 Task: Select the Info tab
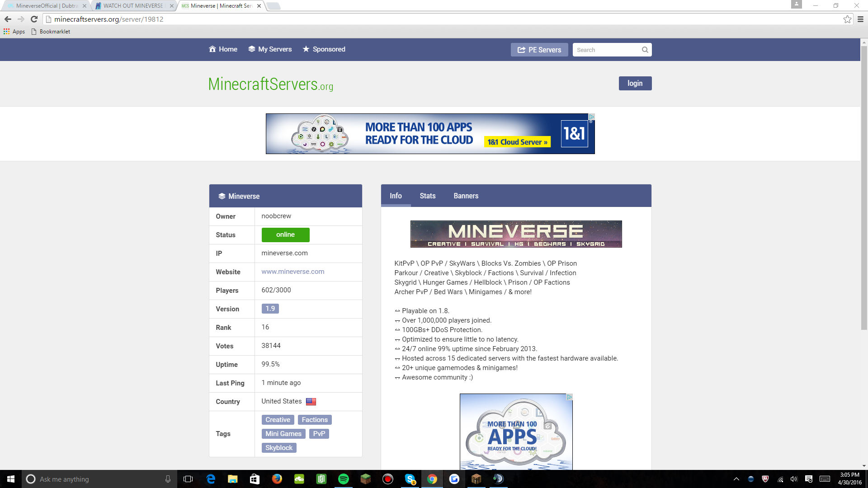[x=396, y=196]
